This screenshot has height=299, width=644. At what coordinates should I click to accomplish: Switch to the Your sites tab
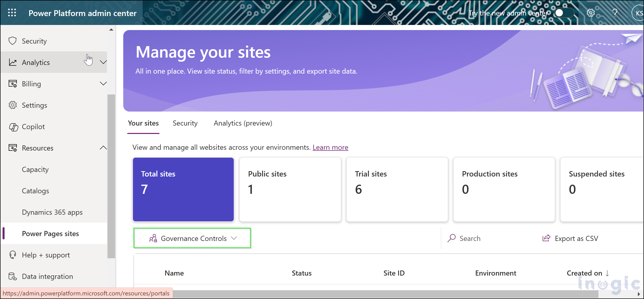(143, 123)
